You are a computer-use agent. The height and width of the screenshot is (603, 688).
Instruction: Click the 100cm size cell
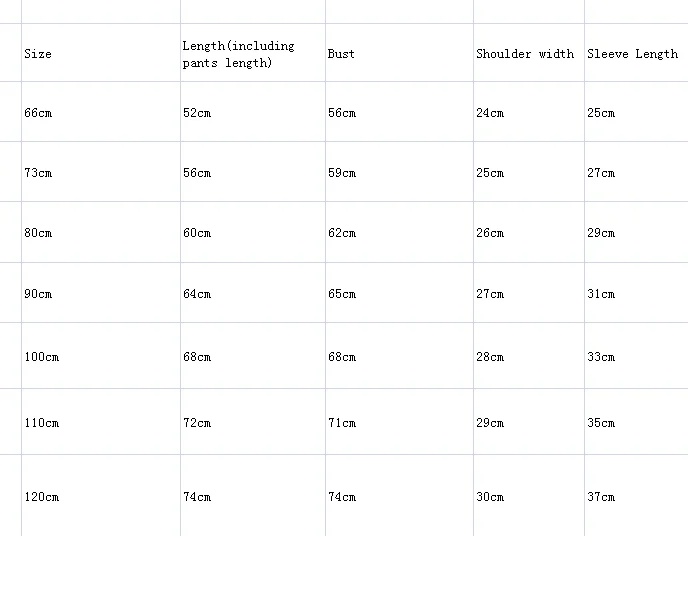point(100,355)
